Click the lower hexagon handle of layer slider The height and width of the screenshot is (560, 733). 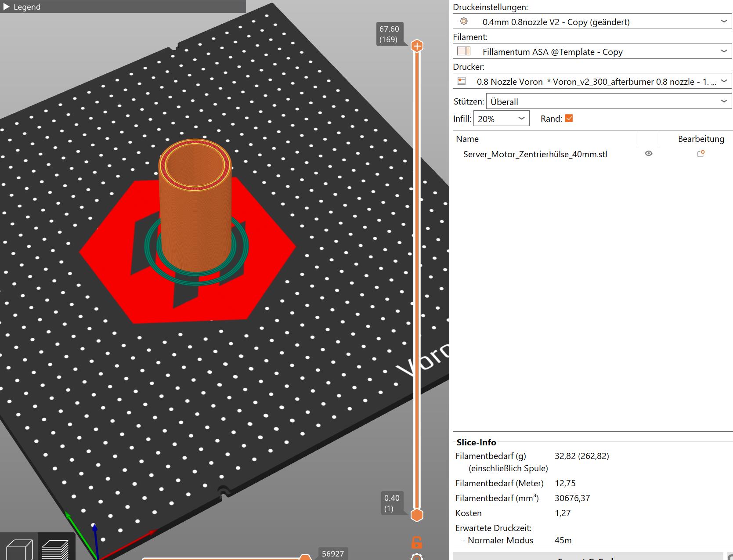417,515
